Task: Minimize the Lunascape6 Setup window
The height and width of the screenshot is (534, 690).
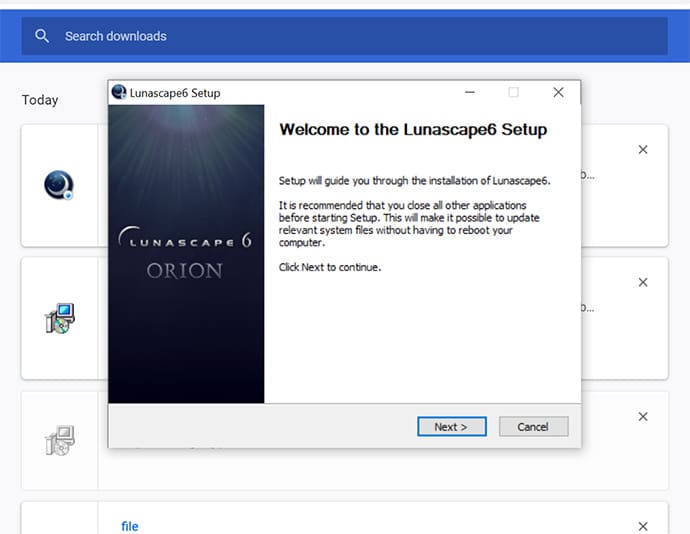Action: pos(470,92)
